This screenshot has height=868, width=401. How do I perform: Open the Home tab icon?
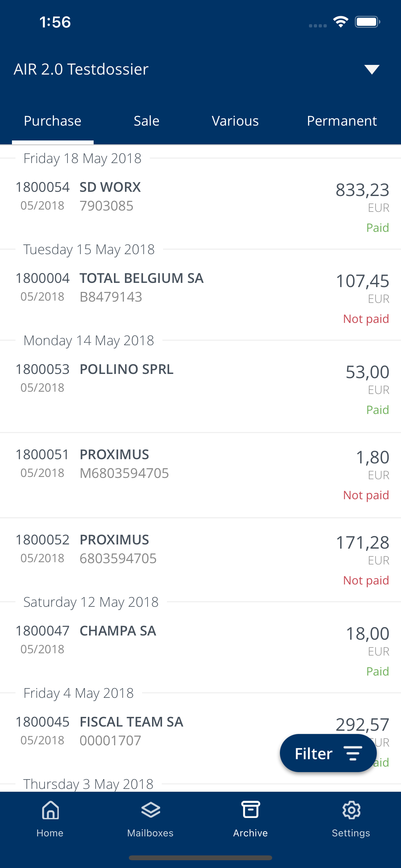click(50, 810)
